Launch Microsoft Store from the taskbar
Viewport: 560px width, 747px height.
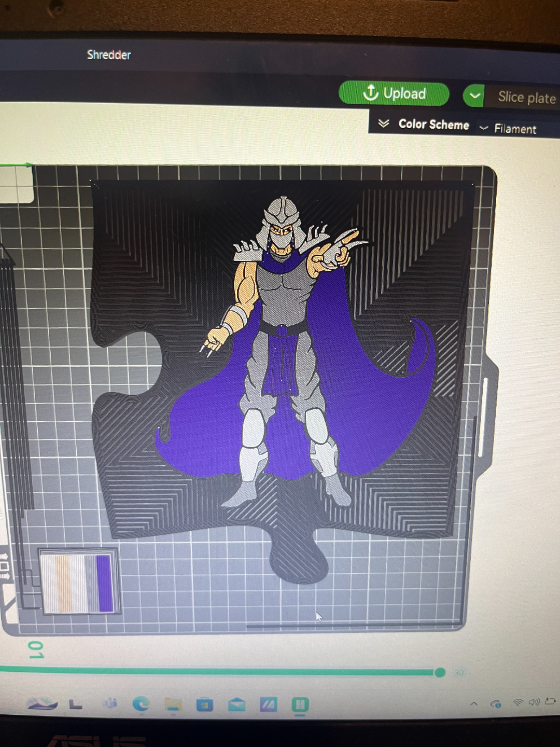(x=205, y=704)
